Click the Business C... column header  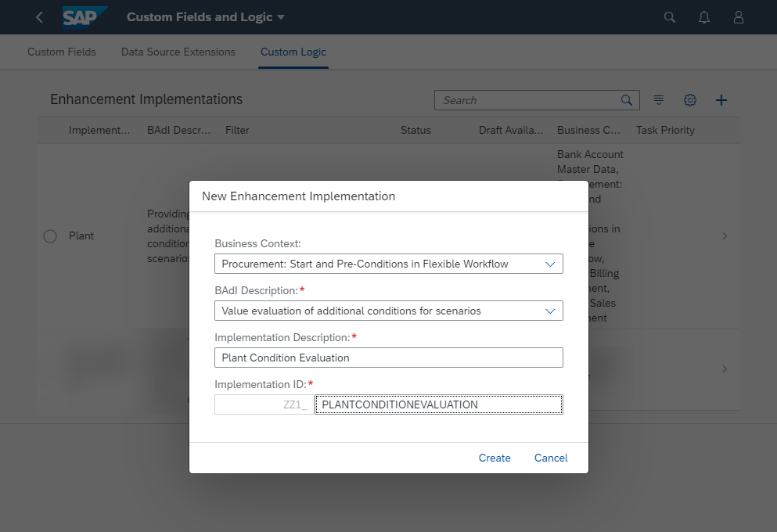(588, 131)
